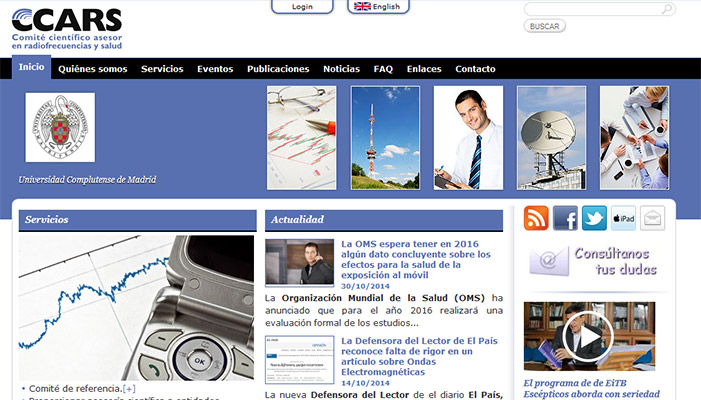Open the Servicios menu item
The image size is (701, 400).
(162, 69)
